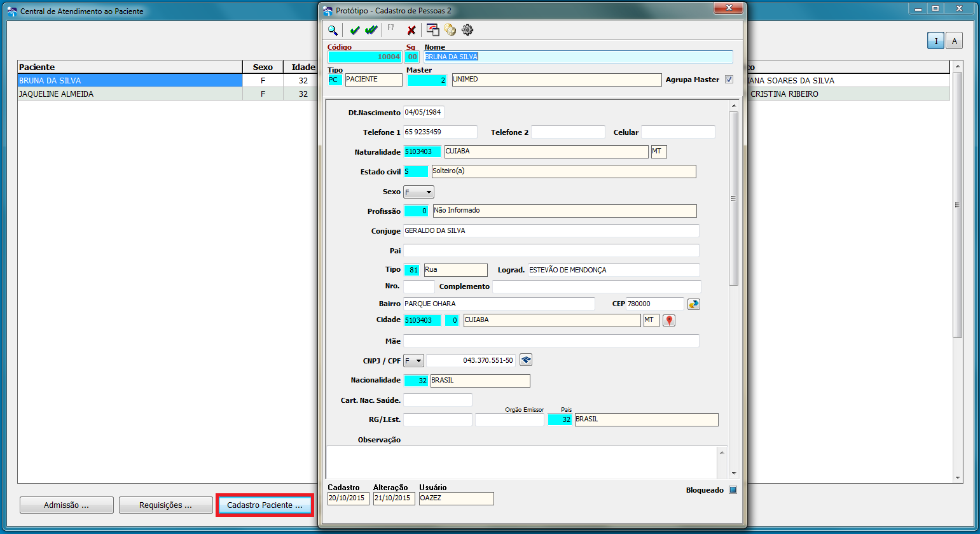Click the Orgão Emissor field

(509, 419)
